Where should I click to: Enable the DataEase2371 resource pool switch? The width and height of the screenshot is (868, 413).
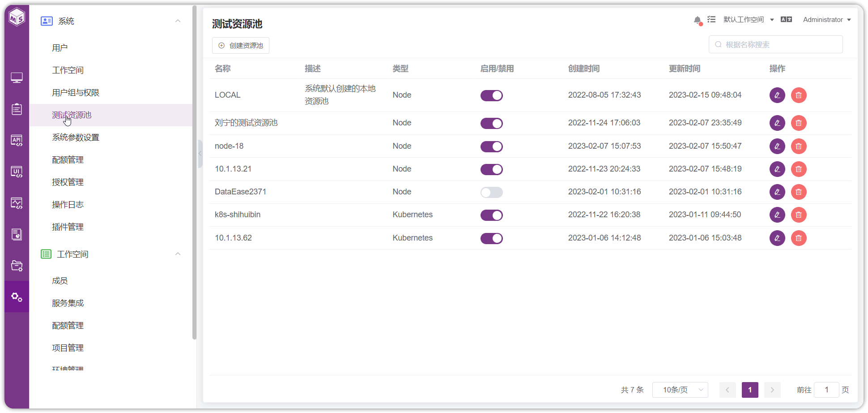point(492,193)
